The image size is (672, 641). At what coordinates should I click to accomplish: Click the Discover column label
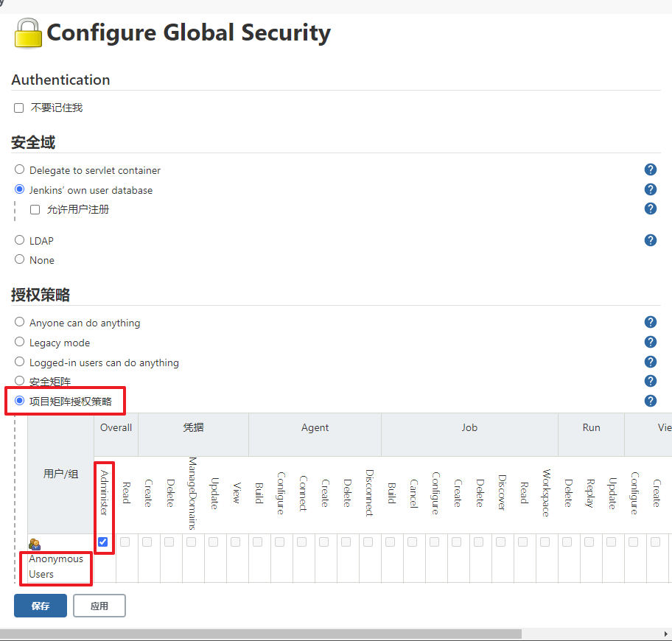[x=502, y=493]
